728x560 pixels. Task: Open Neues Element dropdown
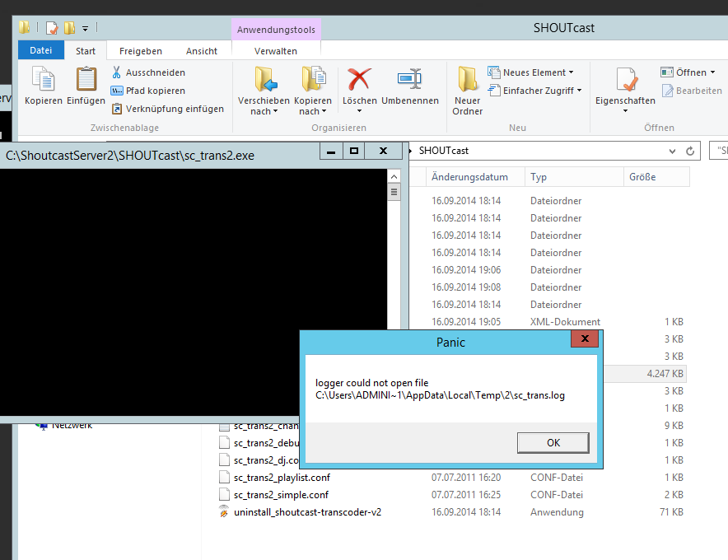tap(530, 72)
